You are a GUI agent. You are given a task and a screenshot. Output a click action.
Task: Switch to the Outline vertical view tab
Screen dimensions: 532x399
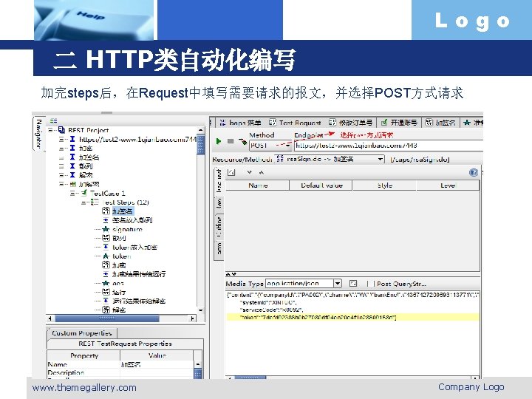pyautogui.click(x=219, y=227)
